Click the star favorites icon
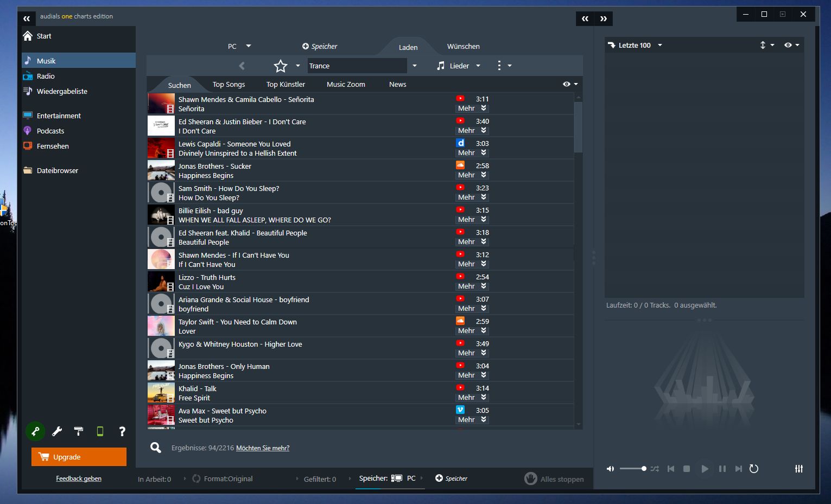This screenshot has height=504, width=831. (x=281, y=66)
